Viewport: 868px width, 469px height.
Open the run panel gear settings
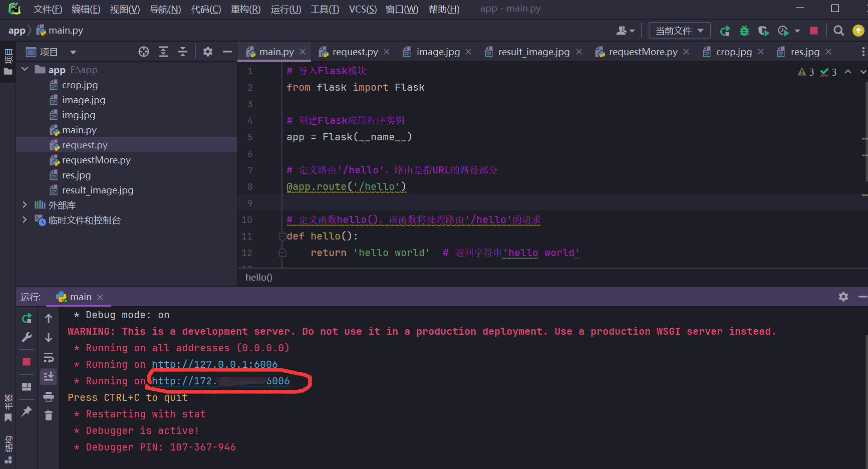tap(843, 297)
